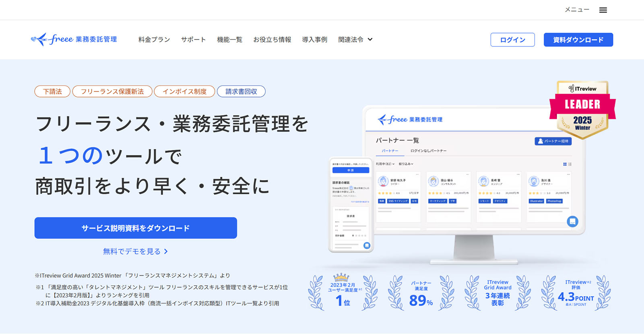Image resolution: width=644 pixels, height=334 pixels.
Task: Go to サポート in navigation
Action: pyautogui.click(x=193, y=39)
